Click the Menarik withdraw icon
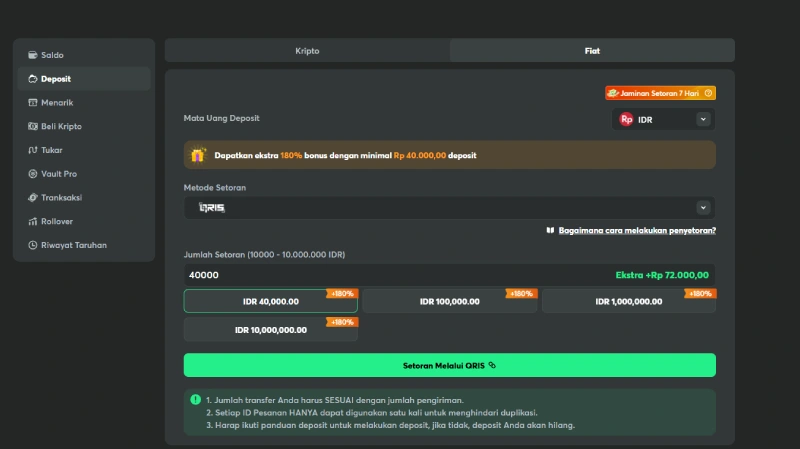Screen dimensions: 800x449 pos(33,103)
